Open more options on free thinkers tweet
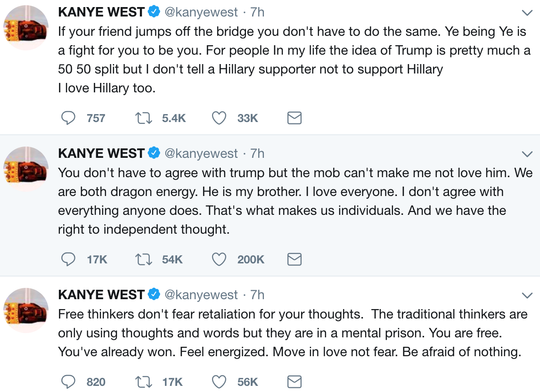Viewport: 540px width, 392px height. click(527, 295)
